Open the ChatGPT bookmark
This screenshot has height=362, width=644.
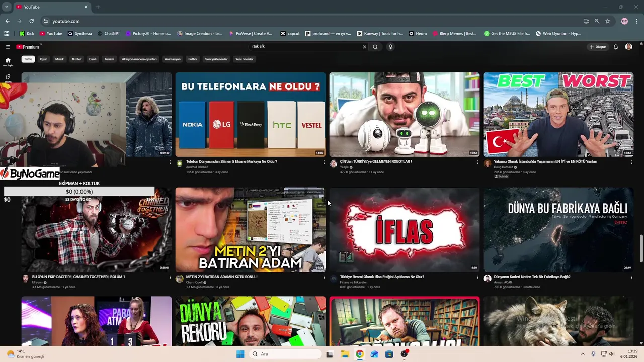point(108,34)
